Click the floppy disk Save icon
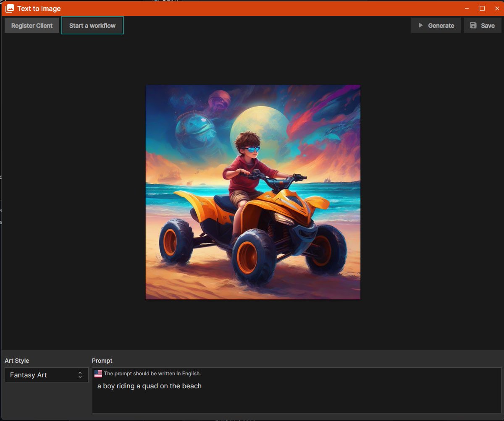 (473, 26)
